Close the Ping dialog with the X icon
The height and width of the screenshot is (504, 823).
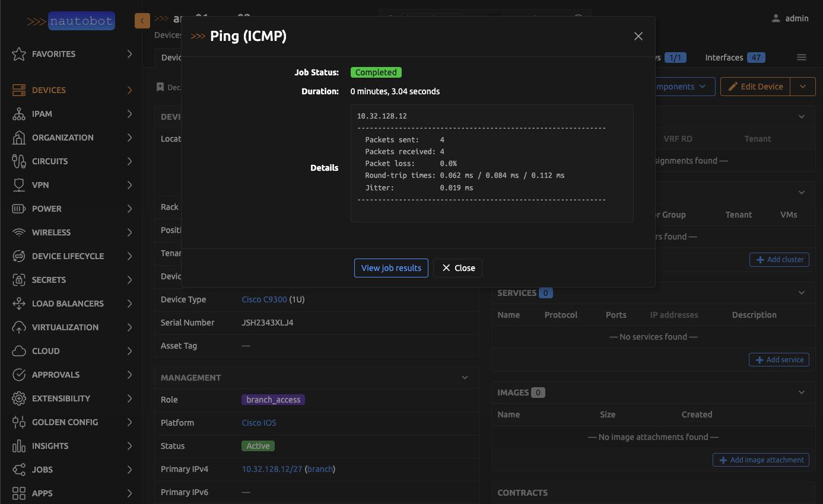coord(638,36)
